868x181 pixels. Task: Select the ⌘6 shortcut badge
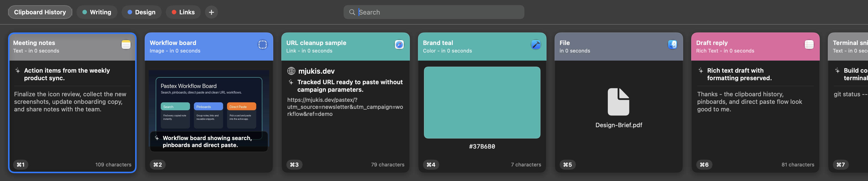click(704, 164)
